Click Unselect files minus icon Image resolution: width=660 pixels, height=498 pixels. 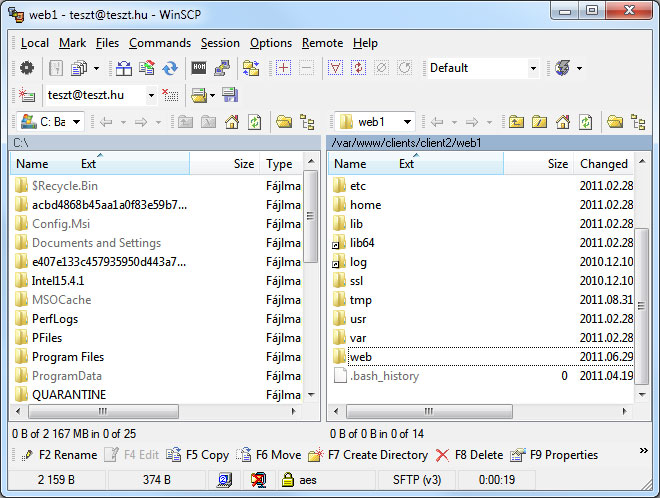pyautogui.click(x=306, y=68)
